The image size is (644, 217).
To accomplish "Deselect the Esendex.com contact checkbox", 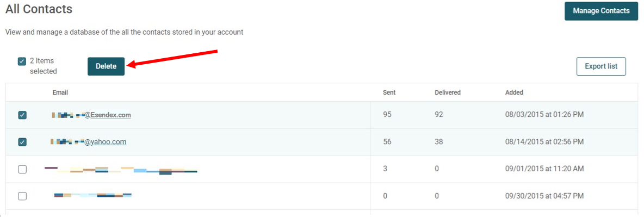I will pyautogui.click(x=22, y=115).
